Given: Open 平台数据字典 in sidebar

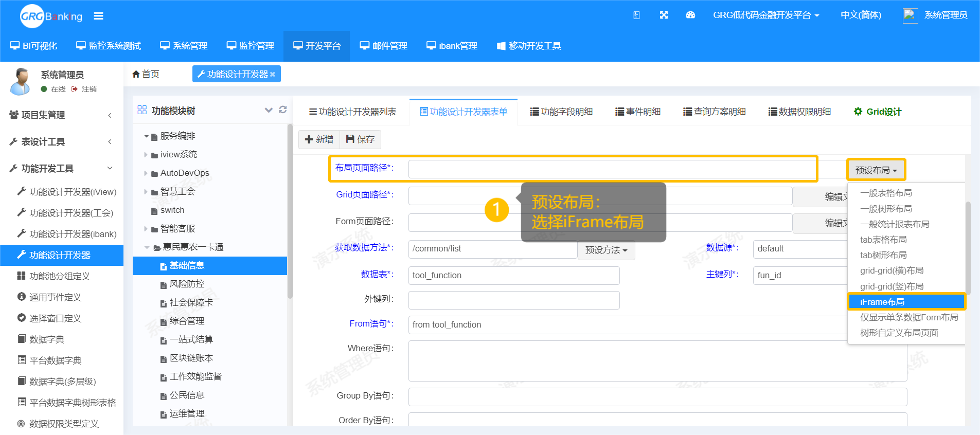Looking at the screenshot, I should coord(49,360).
